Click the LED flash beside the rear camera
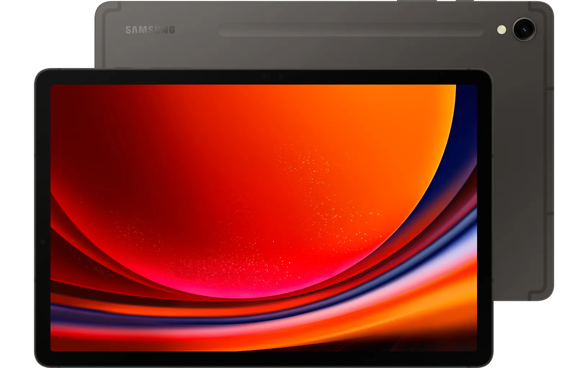Viewport: 588px width, 368px height. coord(501,30)
